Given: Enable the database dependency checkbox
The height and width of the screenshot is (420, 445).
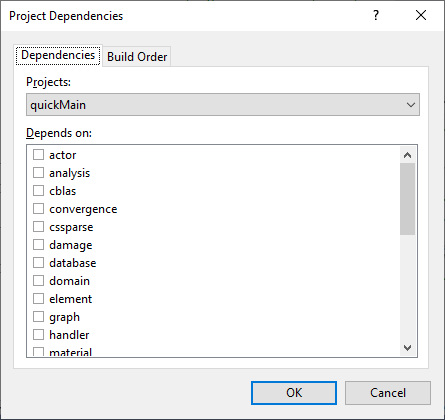Looking at the screenshot, I should pos(38,263).
